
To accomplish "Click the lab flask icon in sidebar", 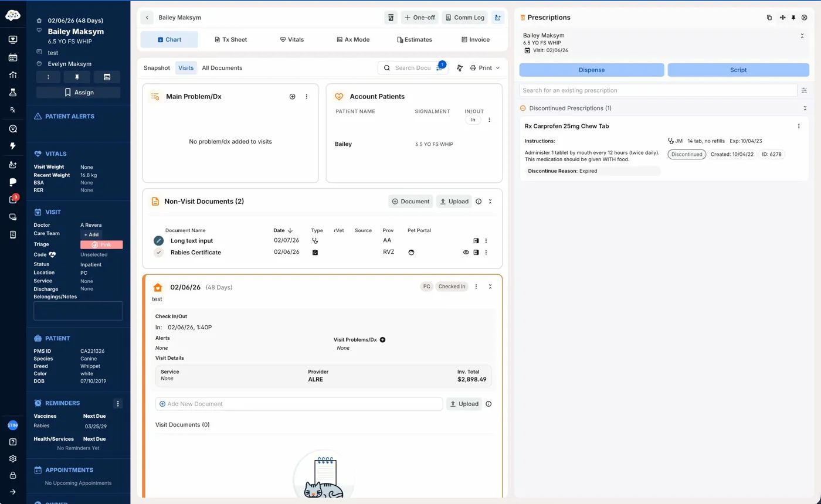I will coord(13,93).
